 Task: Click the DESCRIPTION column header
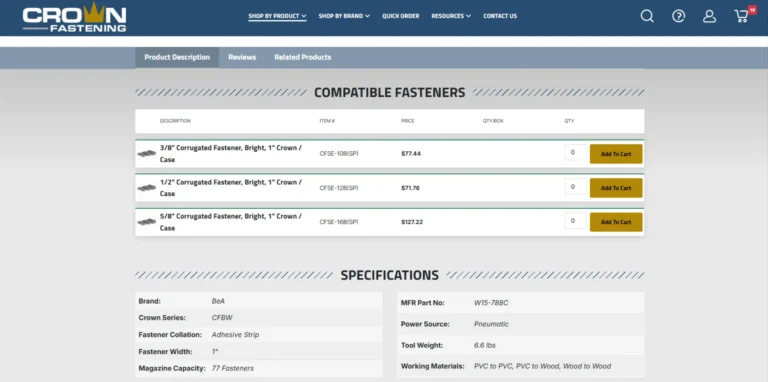click(175, 121)
